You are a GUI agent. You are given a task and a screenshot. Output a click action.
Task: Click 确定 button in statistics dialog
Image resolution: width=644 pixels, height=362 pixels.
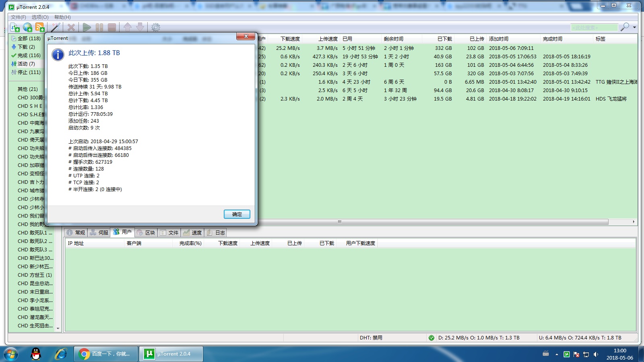click(237, 214)
